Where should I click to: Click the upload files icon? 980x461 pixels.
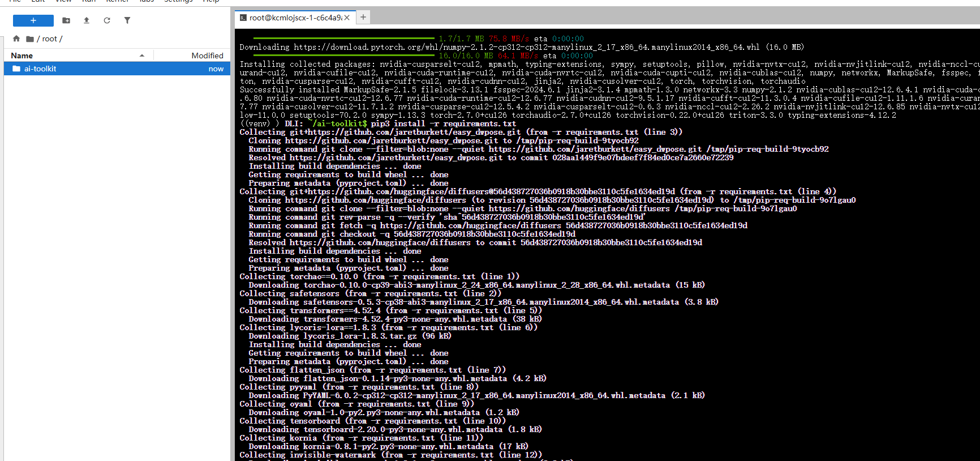[x=87, y=20]
